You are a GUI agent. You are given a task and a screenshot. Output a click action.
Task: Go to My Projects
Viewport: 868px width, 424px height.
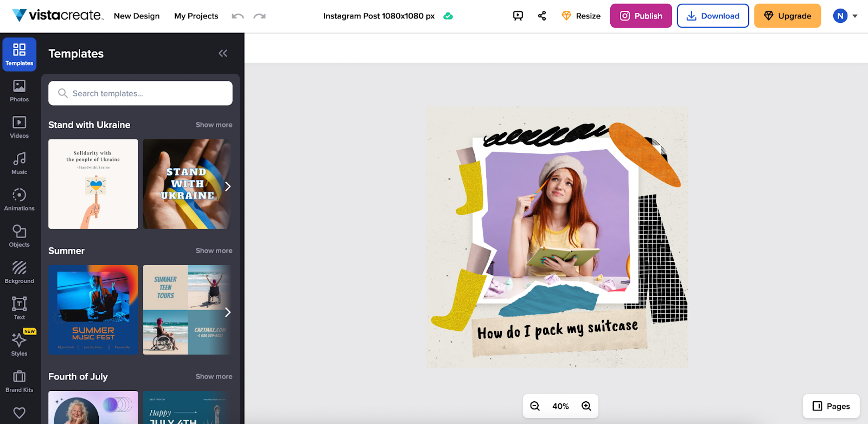pos(196,16)
